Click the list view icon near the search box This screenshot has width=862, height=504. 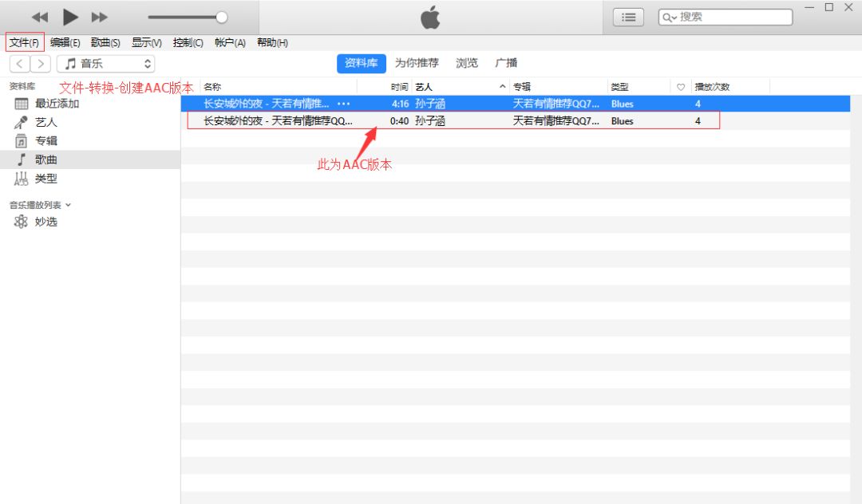click(628, 16)
